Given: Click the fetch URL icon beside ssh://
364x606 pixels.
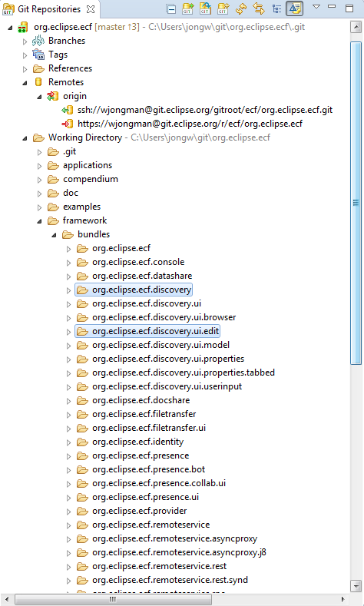Looking at the screenshot, I should coord(68,110).
